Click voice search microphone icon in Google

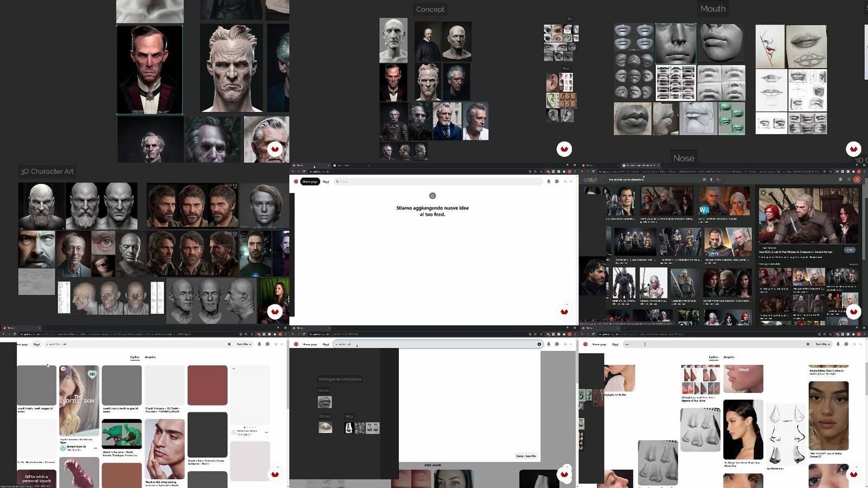711,180
